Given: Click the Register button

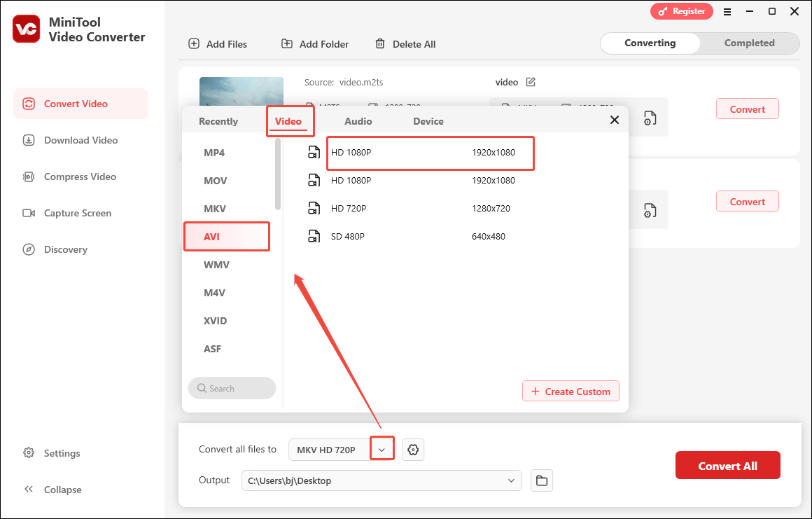Looking at the screenshot, I should click(x=682, y=11).
